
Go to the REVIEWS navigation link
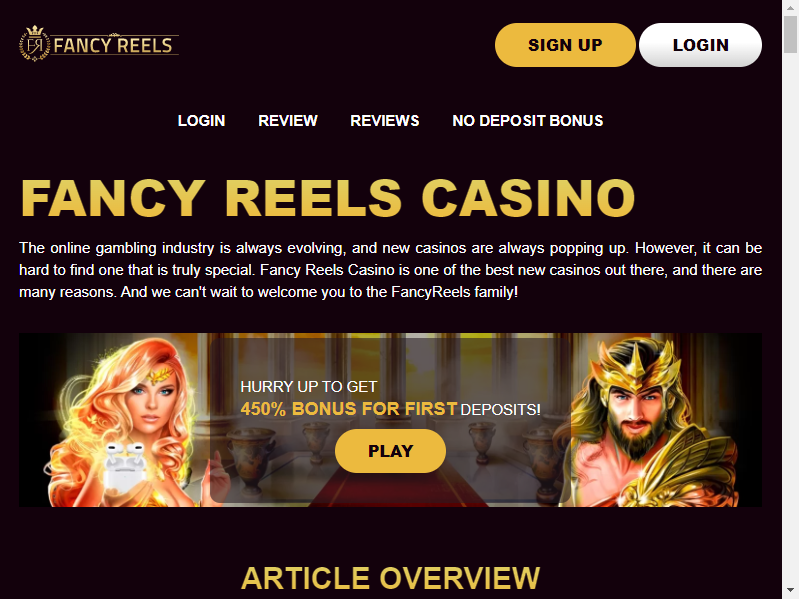tap(385, 121)
